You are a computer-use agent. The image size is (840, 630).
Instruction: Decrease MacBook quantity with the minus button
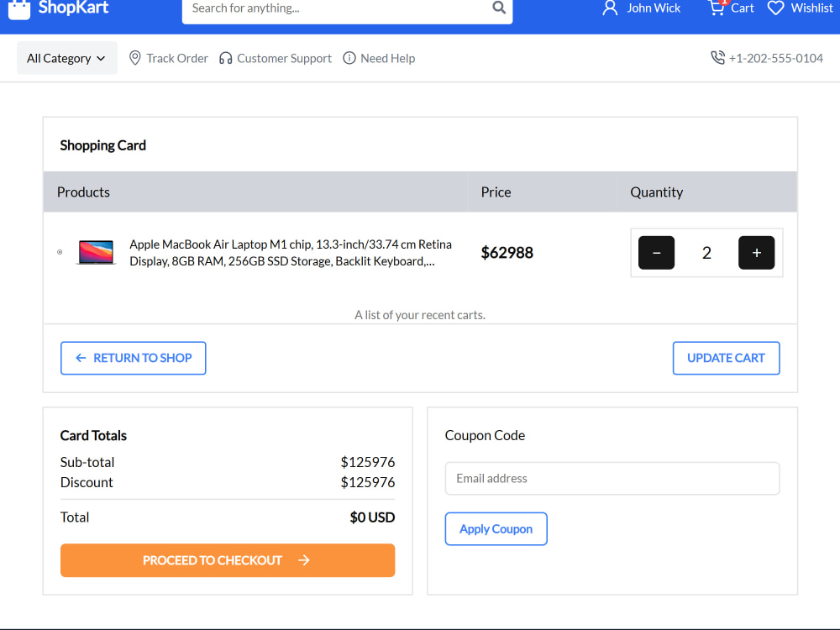(656, 252)
